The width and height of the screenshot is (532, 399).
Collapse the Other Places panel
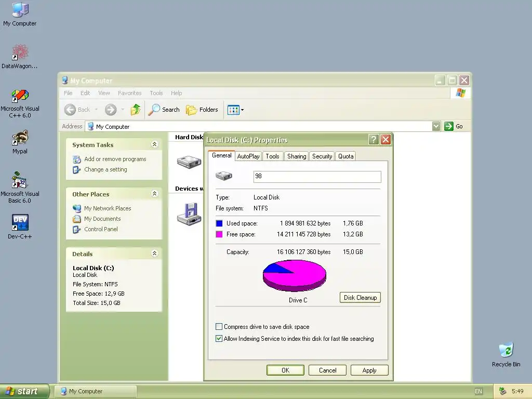[154, 193]
